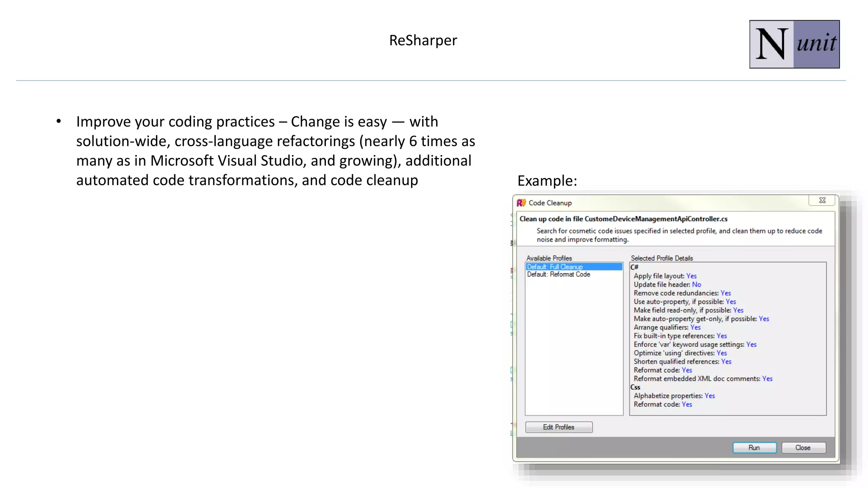Click the Code Cleanup window title text
The image size is (868, 488).
pyautogui.click(x=550, y=203)
